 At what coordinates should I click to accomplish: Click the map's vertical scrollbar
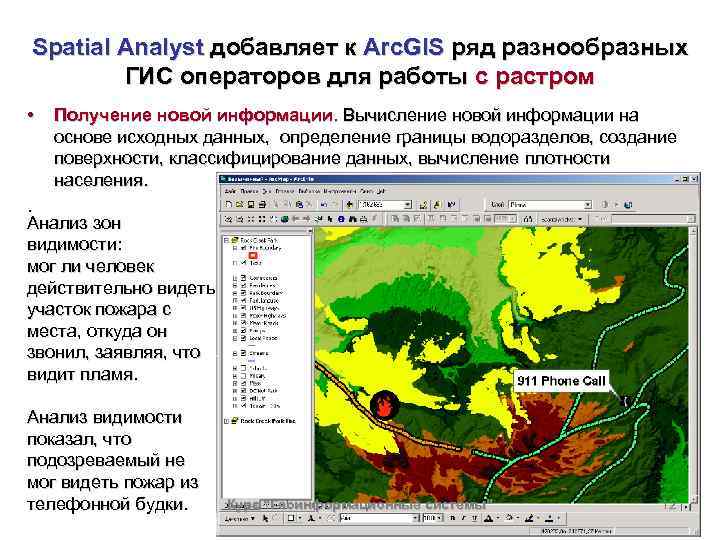692,367
